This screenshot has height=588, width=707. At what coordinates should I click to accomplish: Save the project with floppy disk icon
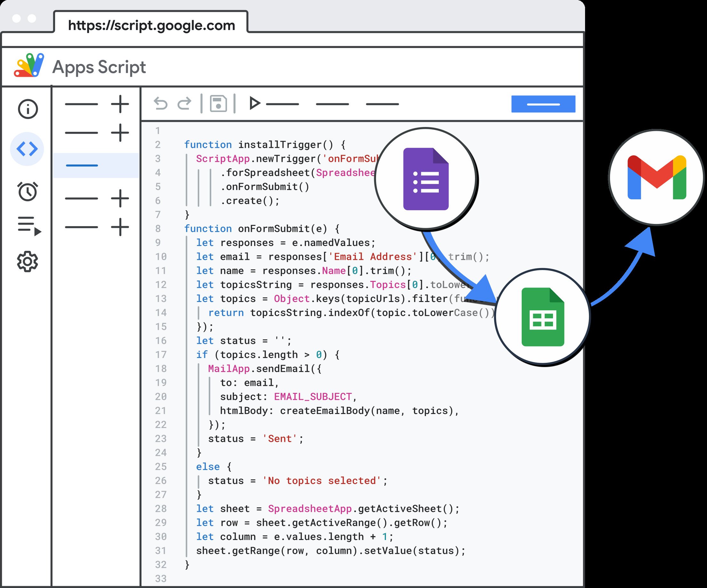pyautogui.click(x=219, y=103)
